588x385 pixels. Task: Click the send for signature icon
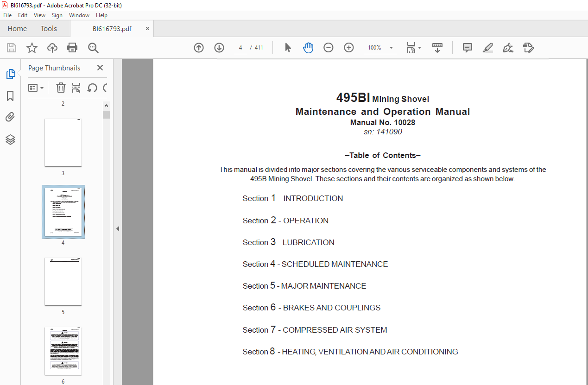coord(528,48)
